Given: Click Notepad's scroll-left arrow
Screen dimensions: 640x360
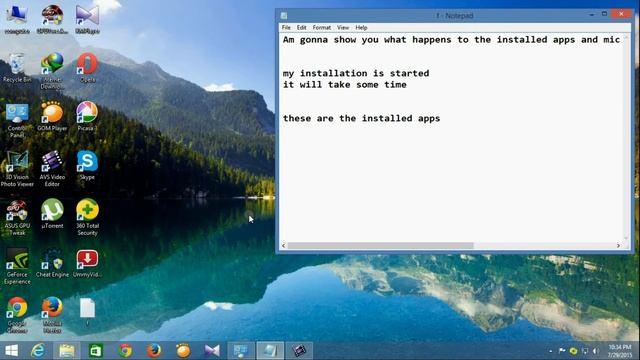Looking at the screenshot, I should point(284,246).
